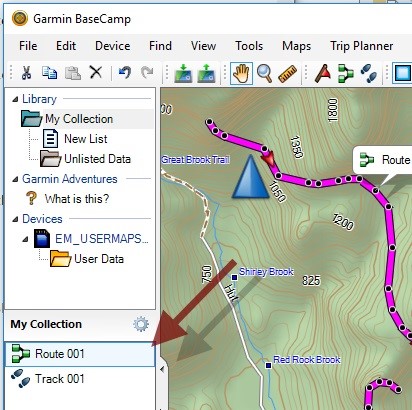Click the blue square toolbar icon
Viewport: 412px width, 410px height.
tap(402, 73)
